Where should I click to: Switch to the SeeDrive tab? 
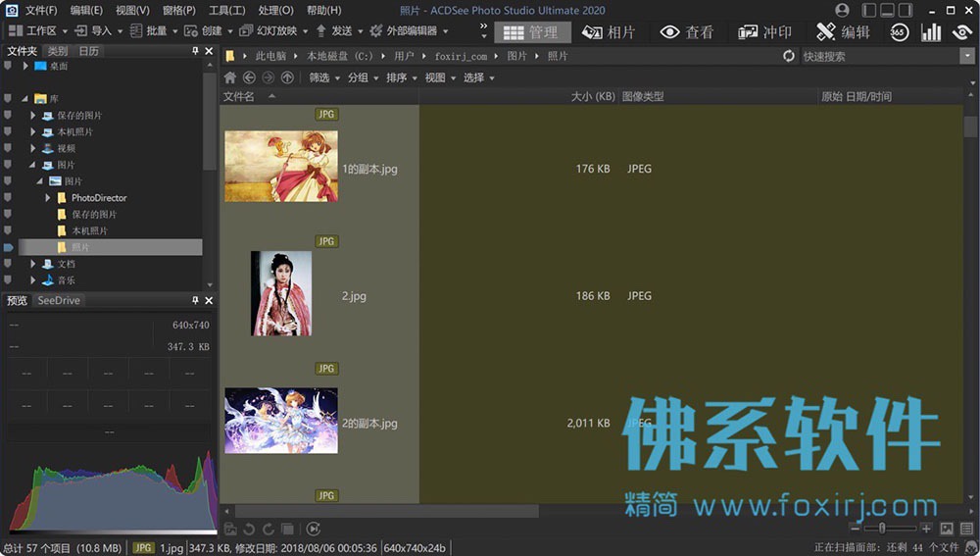59,300
